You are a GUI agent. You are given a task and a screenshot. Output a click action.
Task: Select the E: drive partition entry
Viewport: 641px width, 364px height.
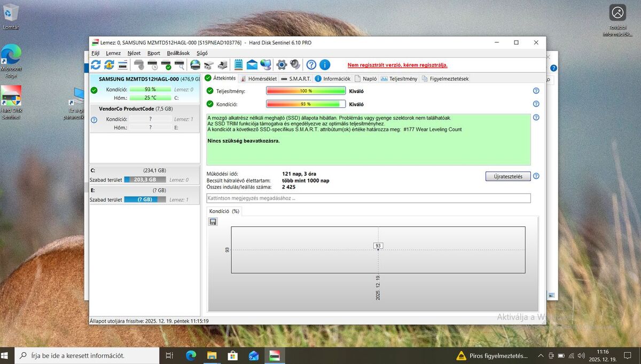click(145, 195)
